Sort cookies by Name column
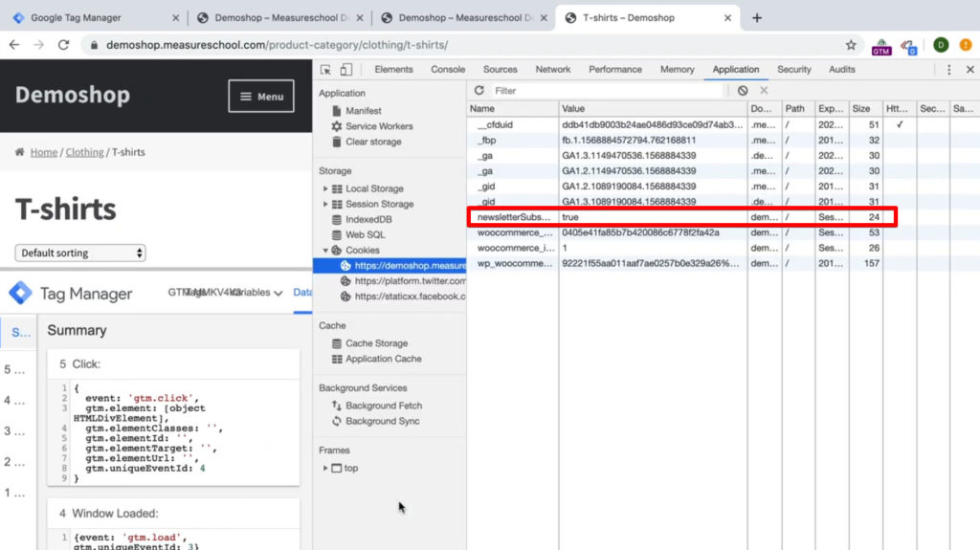The image size is (980, 550). [x=513, y=109]
